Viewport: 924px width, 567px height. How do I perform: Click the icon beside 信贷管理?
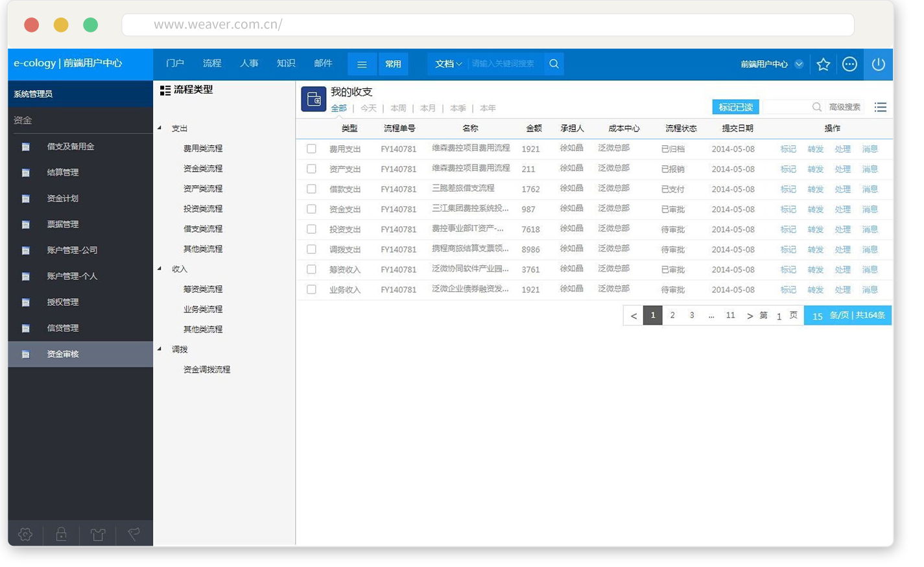coord(26,328)
